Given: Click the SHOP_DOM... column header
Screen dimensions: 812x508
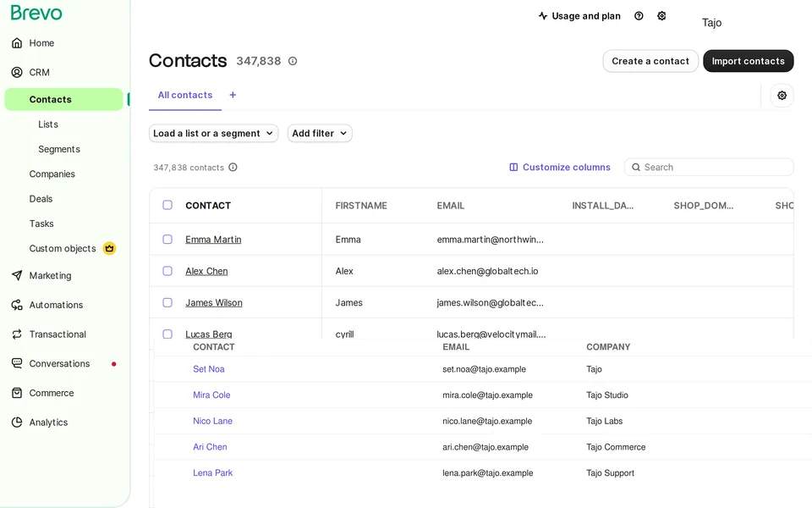Looking at the screenshot, I should tap(703, 206).
